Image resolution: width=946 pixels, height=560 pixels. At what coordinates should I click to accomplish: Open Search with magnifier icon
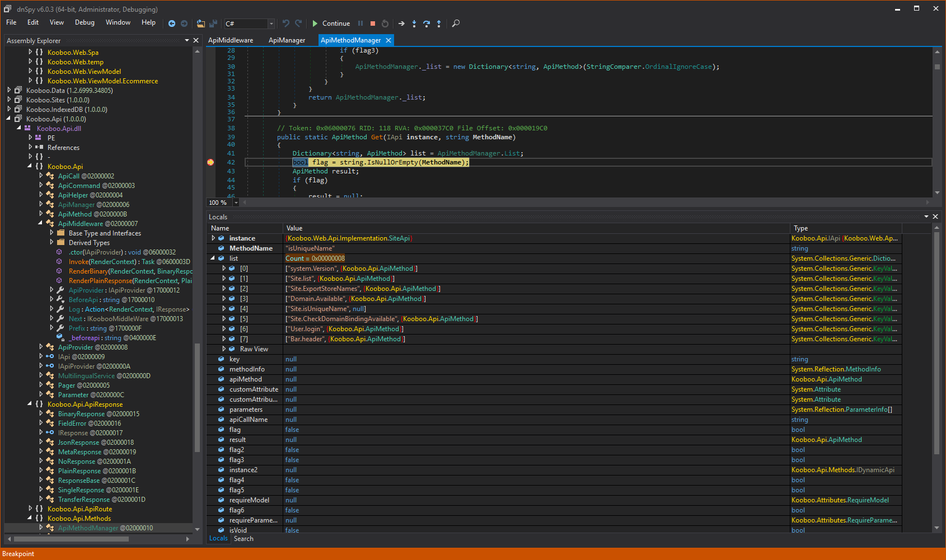[x=456, y=23]
